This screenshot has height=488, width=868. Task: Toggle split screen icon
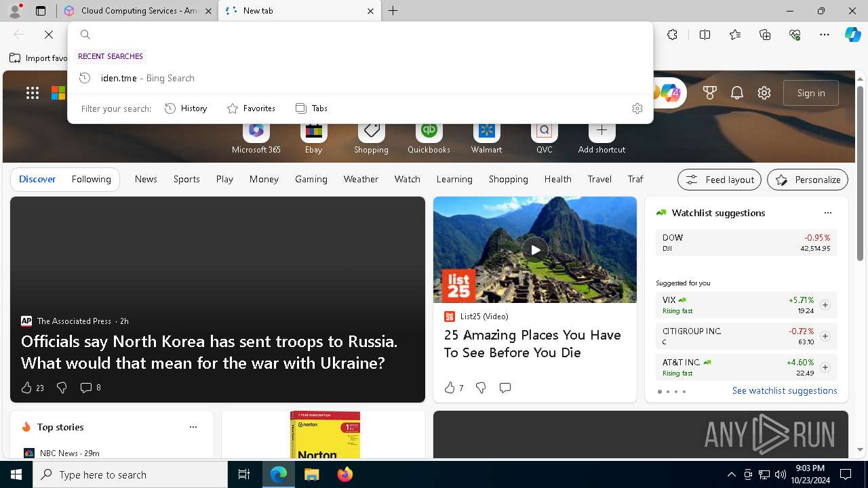705,35
